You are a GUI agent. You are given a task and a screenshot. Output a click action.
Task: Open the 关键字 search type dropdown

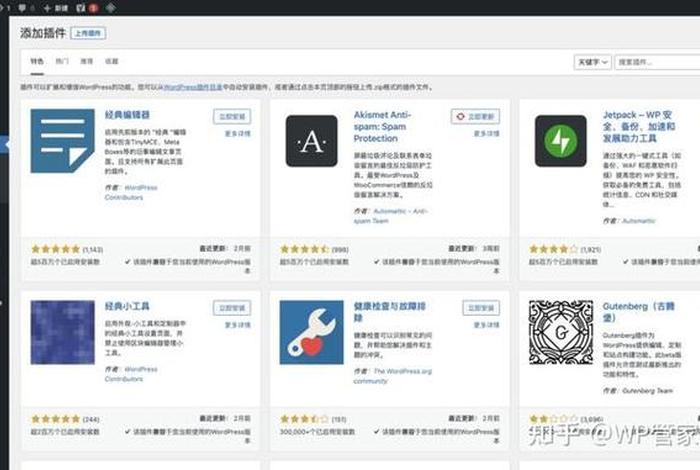click(x=592, y=62)
